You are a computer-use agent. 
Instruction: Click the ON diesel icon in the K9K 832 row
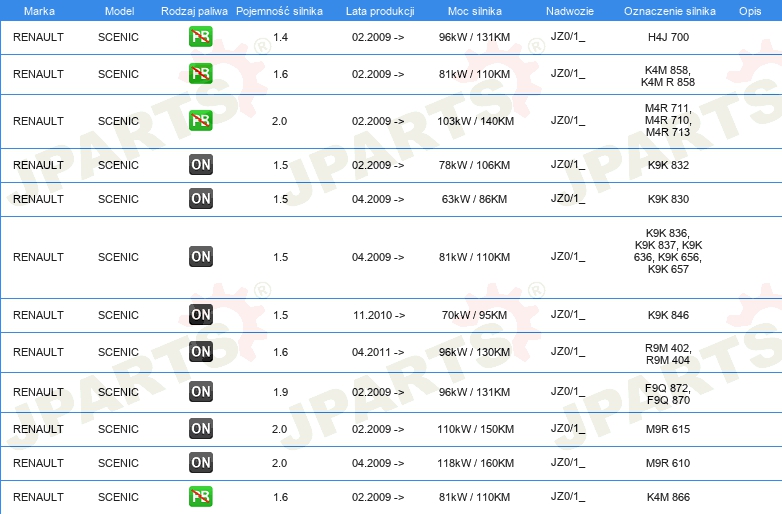(200, 165)
